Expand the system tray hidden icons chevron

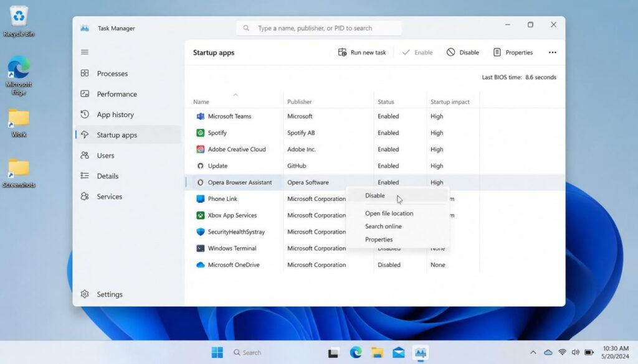pos(533,352)
